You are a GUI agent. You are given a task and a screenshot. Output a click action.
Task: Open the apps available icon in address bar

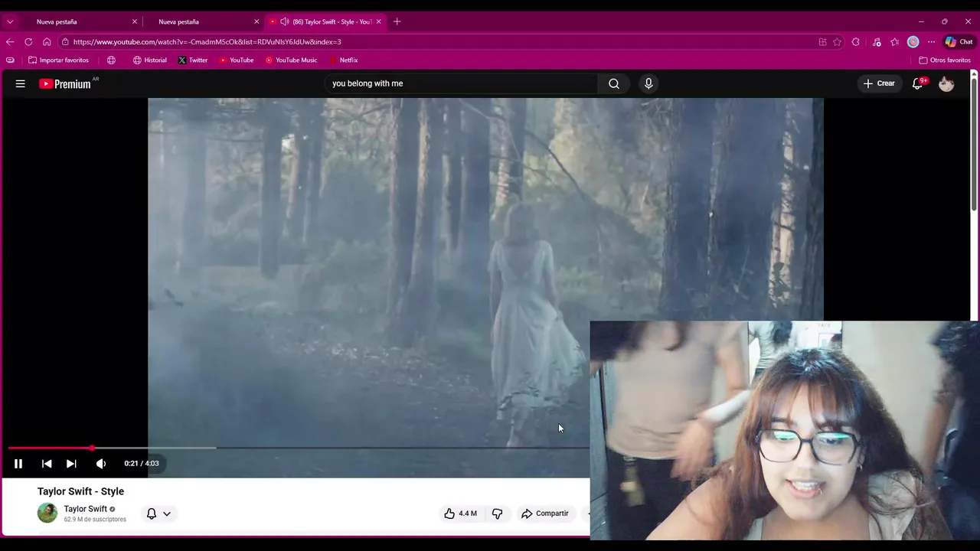tap(822, 42)
